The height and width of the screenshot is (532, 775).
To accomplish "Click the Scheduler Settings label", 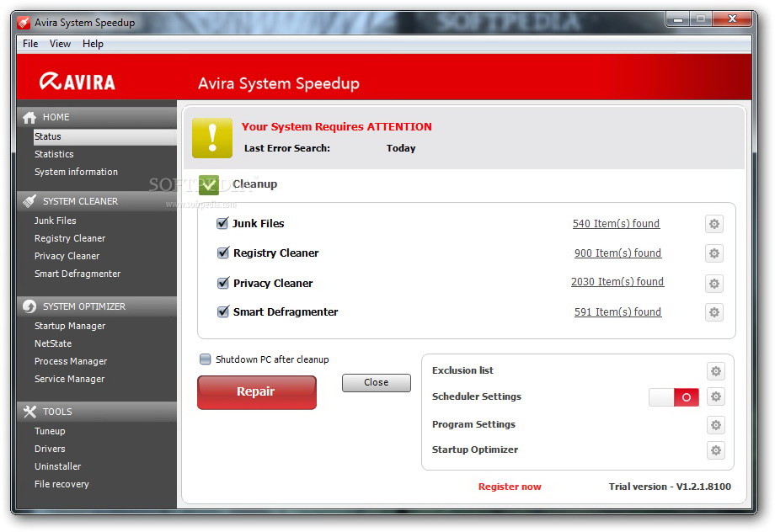I will click(477, 396).
